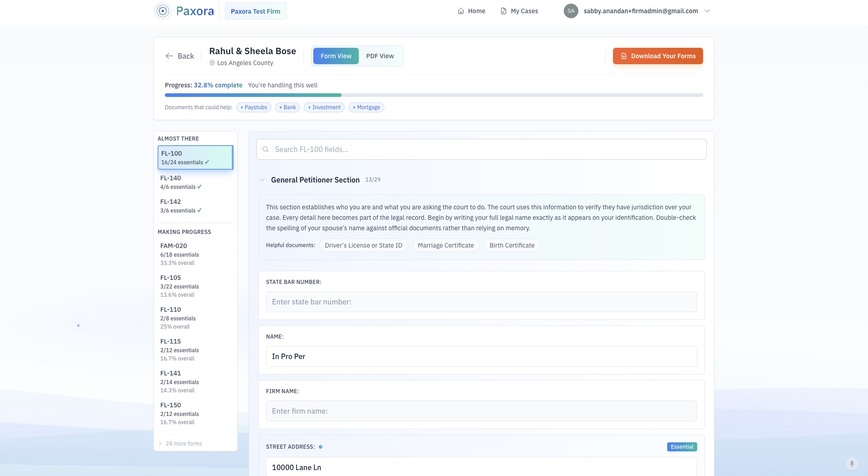The image size is (868, 476).
Task: Click the Driver's License or State ID chip
Action: point(363,245)
